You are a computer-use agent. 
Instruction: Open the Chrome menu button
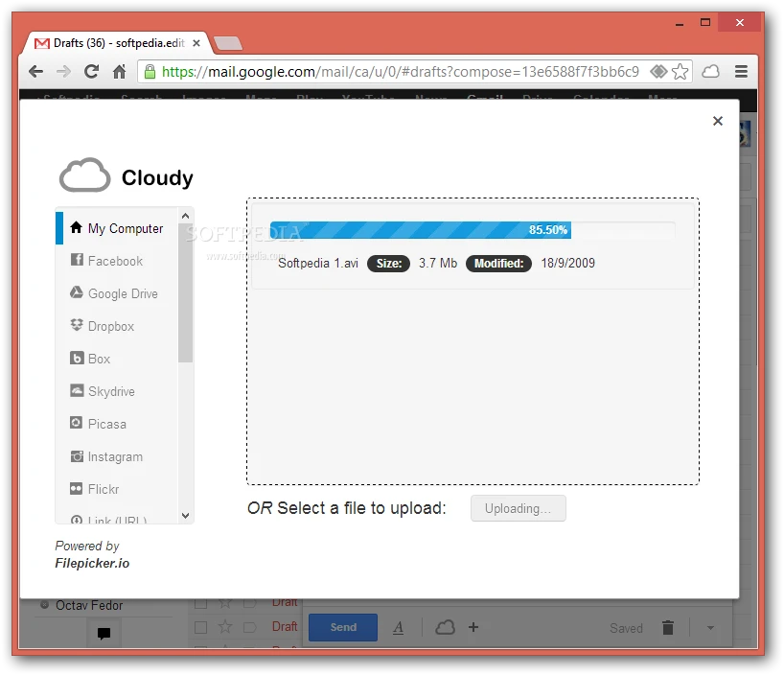pyautogui.click(x=741, y=71)
